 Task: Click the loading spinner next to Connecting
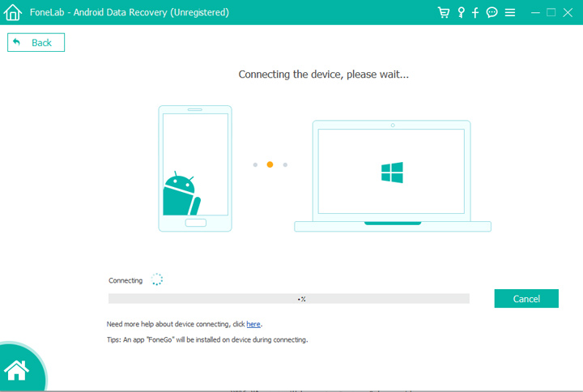coord(157,279)
